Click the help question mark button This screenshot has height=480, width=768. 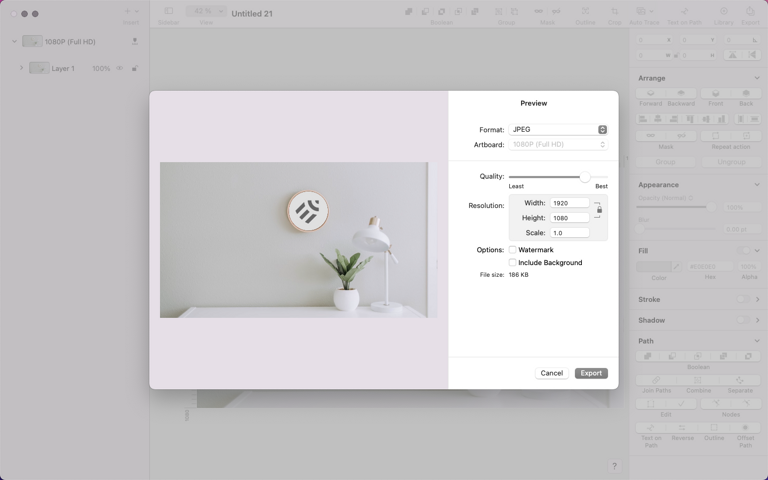pyautogui.click(x=614, y=466)
